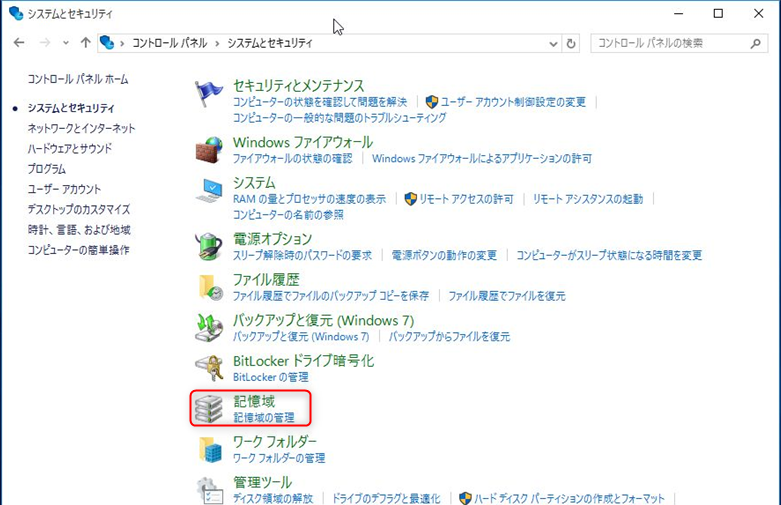Select ハードウェアとサウンド in the left sidebar

(x=70, y=148)
